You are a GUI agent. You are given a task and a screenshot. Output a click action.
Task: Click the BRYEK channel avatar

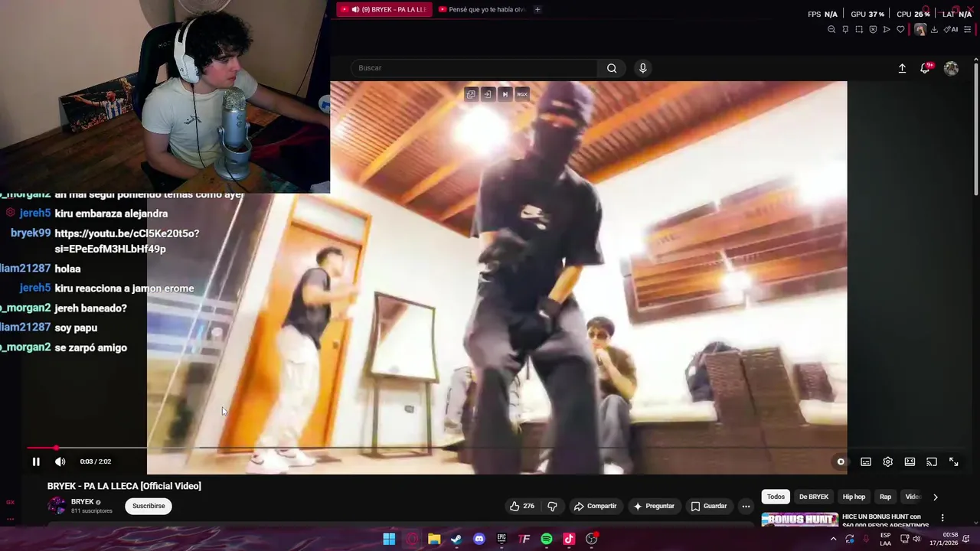pyautogui.click(x=57, y=506)
